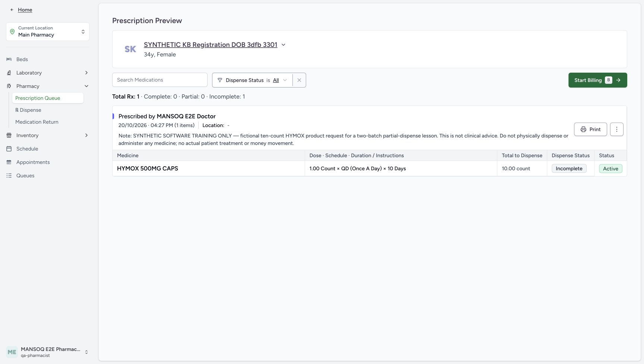Click the Total to Dispense column header
This screenshot has width=644, height=364.
click(x=522, y=155)
